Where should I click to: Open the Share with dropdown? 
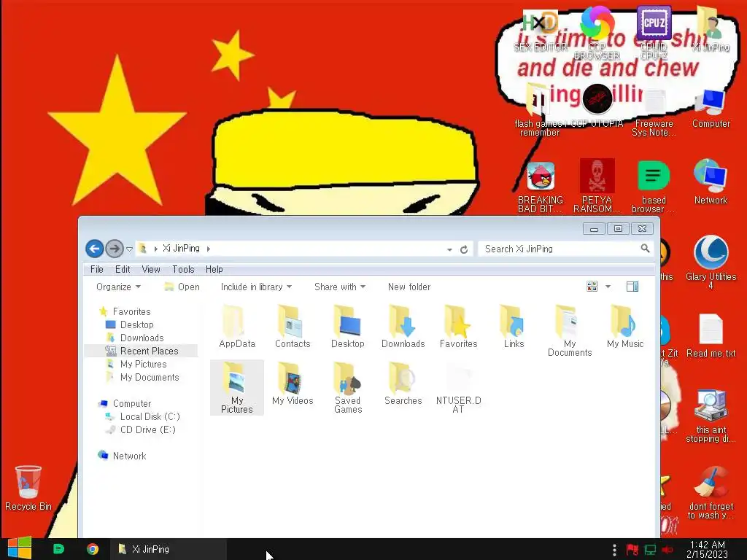(340, 287)
